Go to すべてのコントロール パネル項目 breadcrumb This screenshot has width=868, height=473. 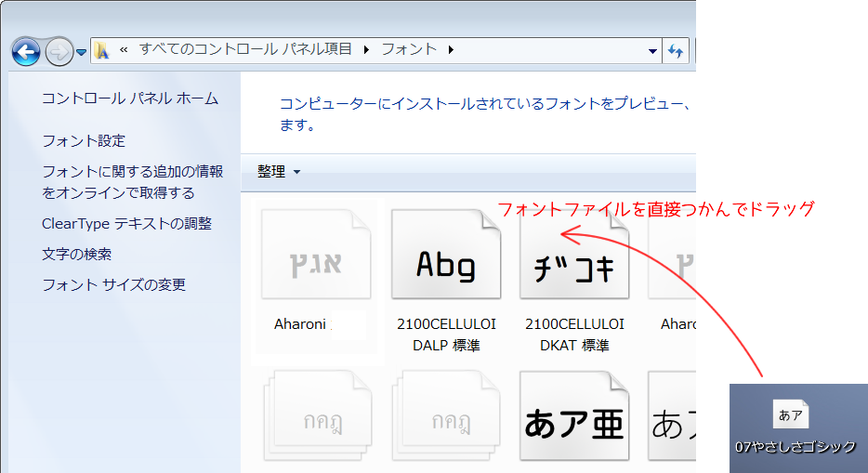(x=245, y=50)
